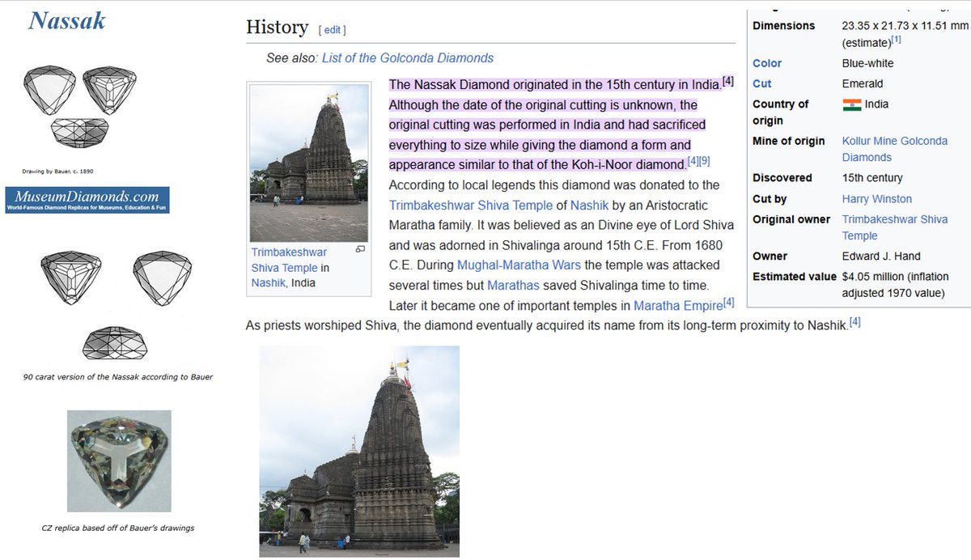Click the CZ replica diamond photo
Image resolution: width=971 pixels, height=560 pixels.
(x=119, y=461)
